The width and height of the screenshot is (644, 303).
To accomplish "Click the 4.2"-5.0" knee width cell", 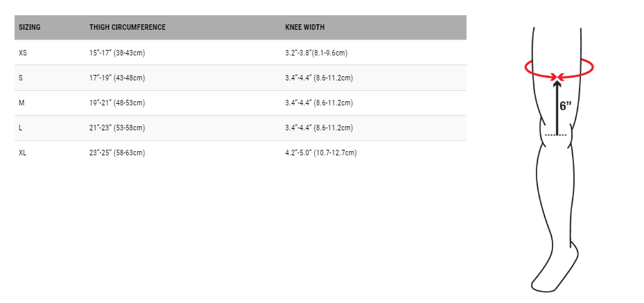I will pyautogui.click(x=321, y=153).
